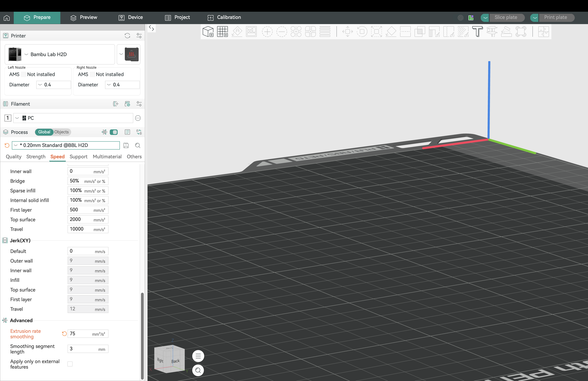
Task: Reset process preset with orange undo arrow
Action: [7, 145]
